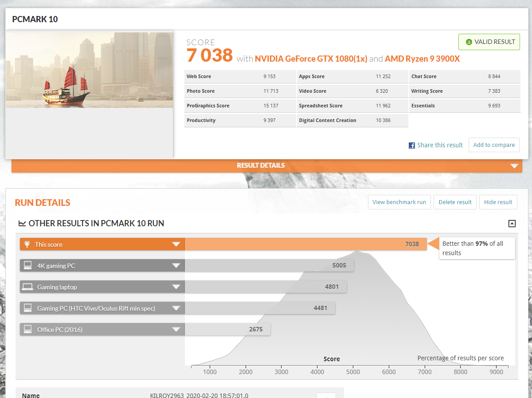
Task: Click the monitor icon on Gaming PC HTC Vive row
Action: click(28, 308)
